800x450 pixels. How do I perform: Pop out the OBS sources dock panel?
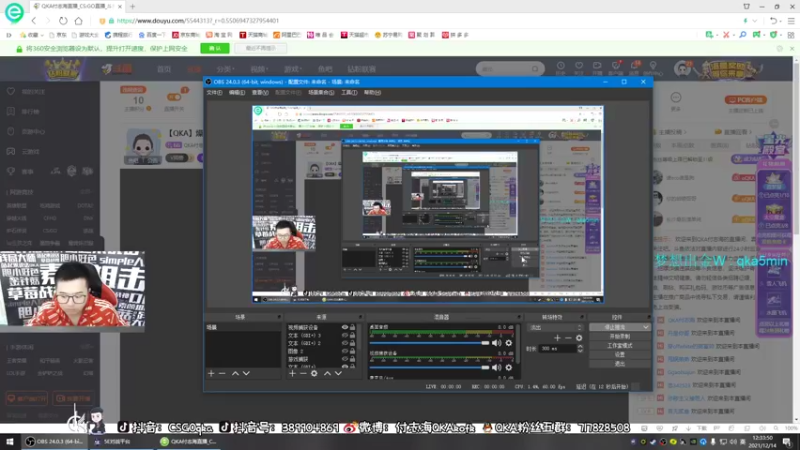(360, 317)
